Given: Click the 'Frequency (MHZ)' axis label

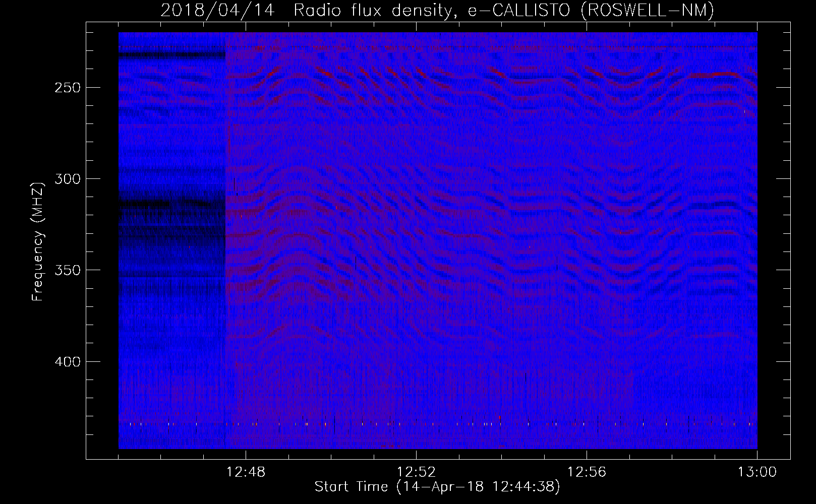Looking at the screenshot, I should [38, 242].
